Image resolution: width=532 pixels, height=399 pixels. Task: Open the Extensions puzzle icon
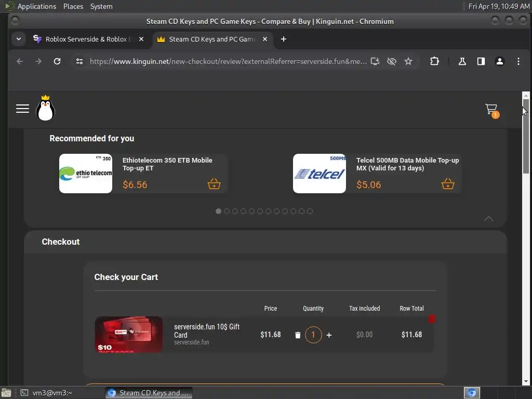(434, 61)
